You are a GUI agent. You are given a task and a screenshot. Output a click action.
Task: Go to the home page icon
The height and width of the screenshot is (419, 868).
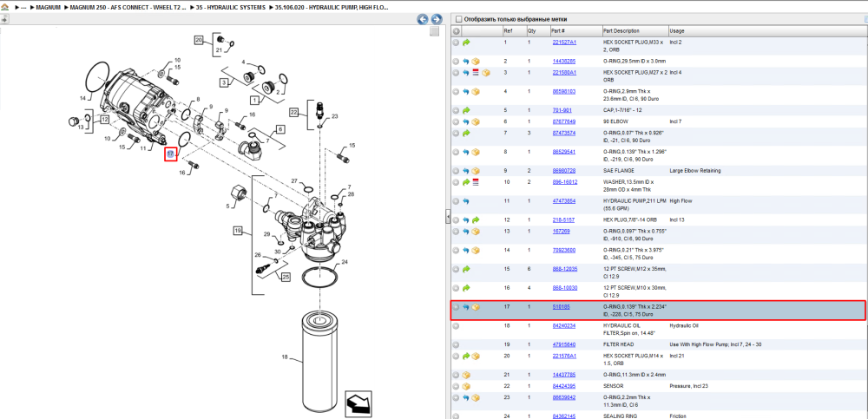pos(5,9)
